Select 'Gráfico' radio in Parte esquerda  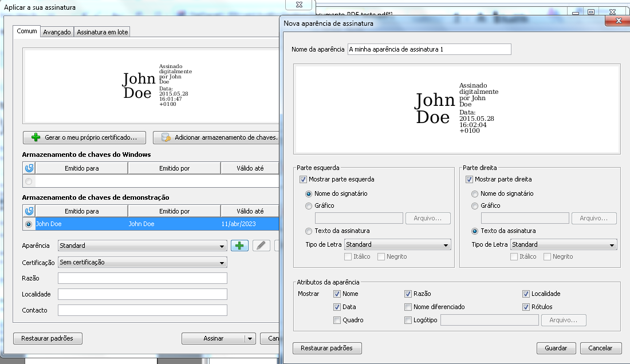[x=309, y=206]
